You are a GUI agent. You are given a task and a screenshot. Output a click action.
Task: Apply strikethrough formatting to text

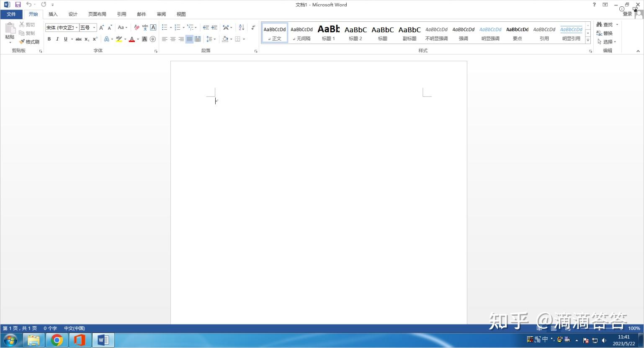point(79,39)
